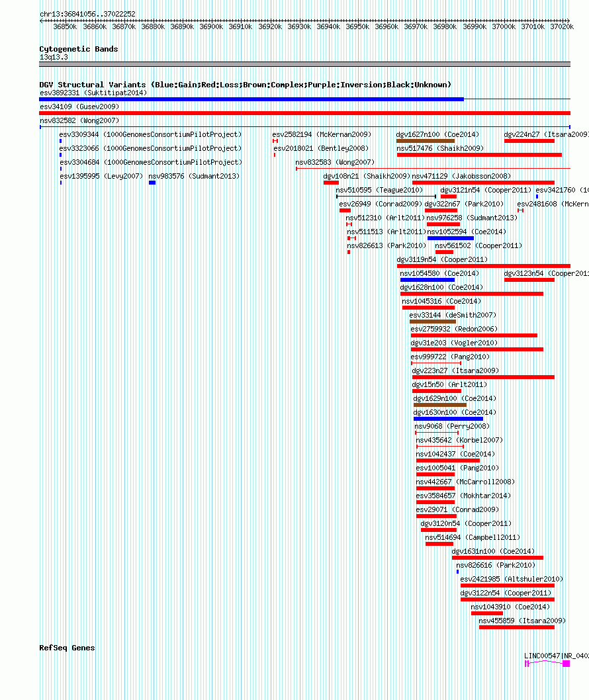Click esv2018021 (Bentley2008) label

[x=321, y=148]
